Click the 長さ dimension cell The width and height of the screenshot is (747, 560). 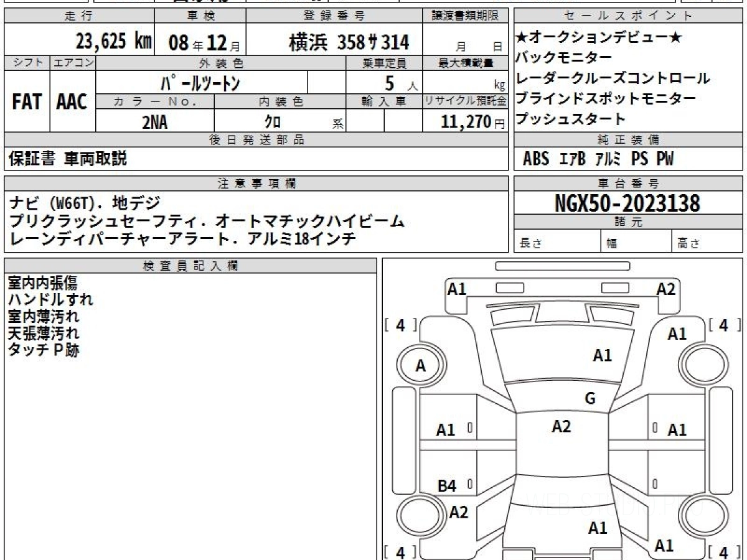pos(557,241)
